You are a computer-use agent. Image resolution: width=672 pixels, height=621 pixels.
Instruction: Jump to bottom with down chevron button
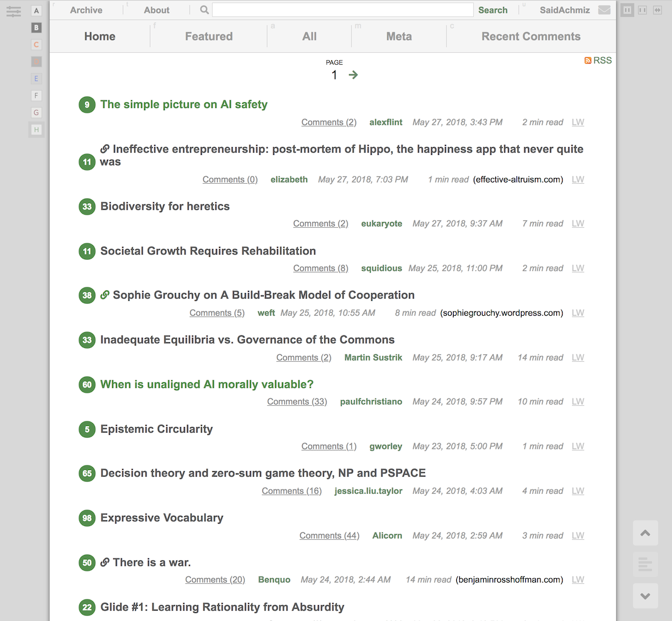tap(645, 596)
